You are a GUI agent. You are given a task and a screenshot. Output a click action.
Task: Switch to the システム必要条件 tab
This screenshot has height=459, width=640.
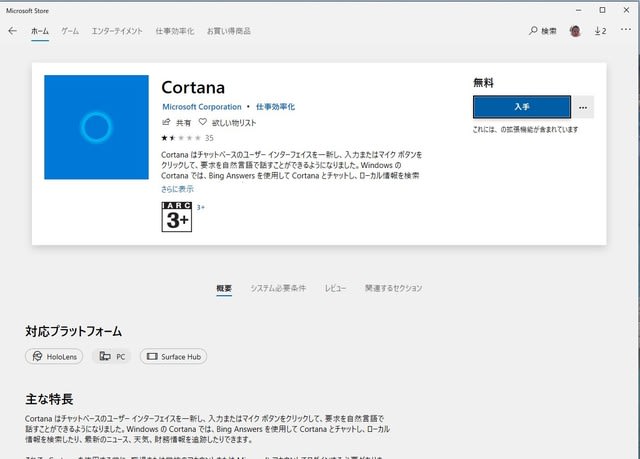pos(278,288)
